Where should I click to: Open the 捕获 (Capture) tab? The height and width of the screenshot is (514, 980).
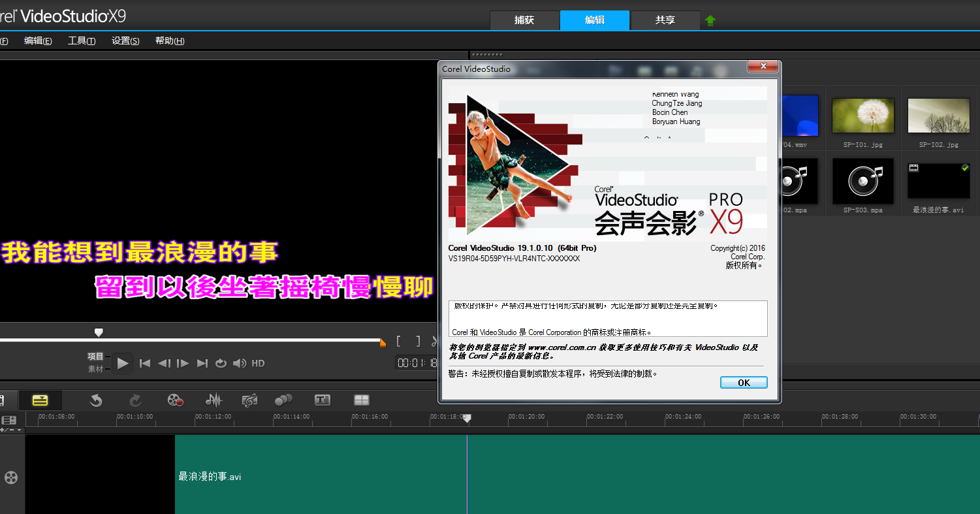point(524,20)
